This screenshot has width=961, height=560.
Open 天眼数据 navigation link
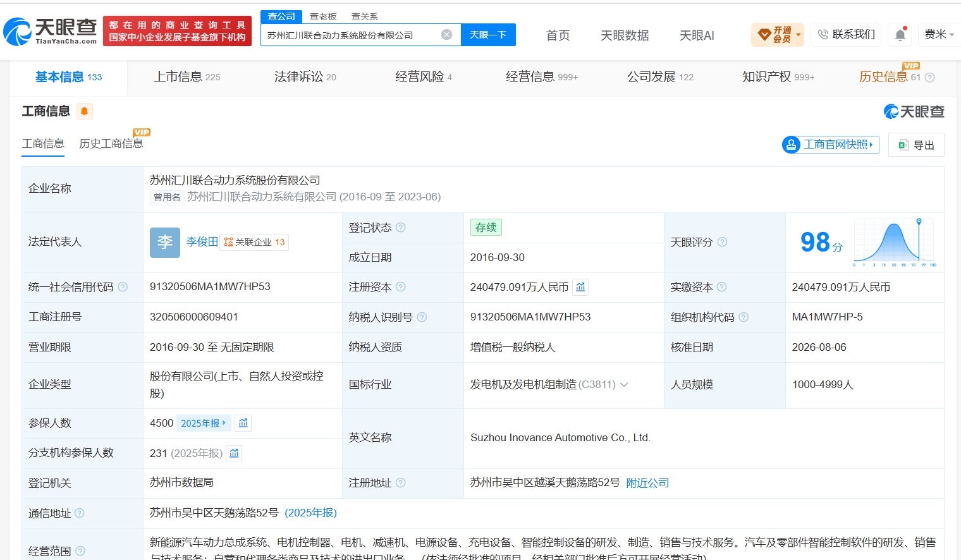point(625,35)
